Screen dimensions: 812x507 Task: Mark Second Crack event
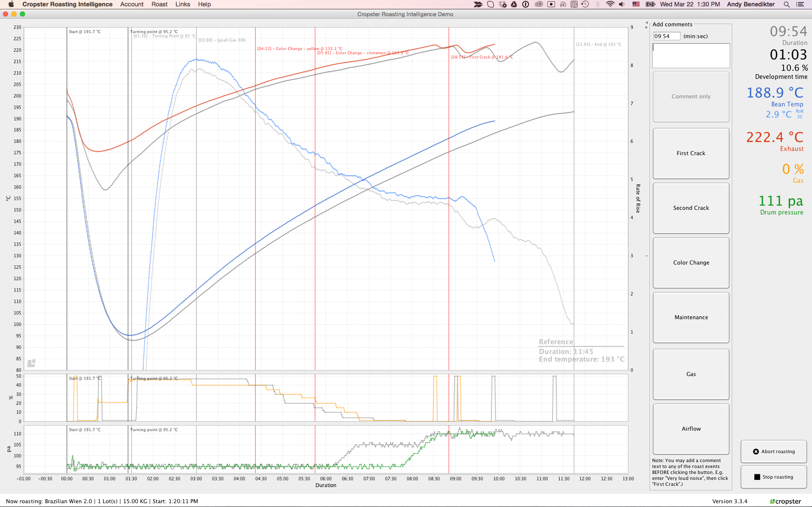pos(691,208)
